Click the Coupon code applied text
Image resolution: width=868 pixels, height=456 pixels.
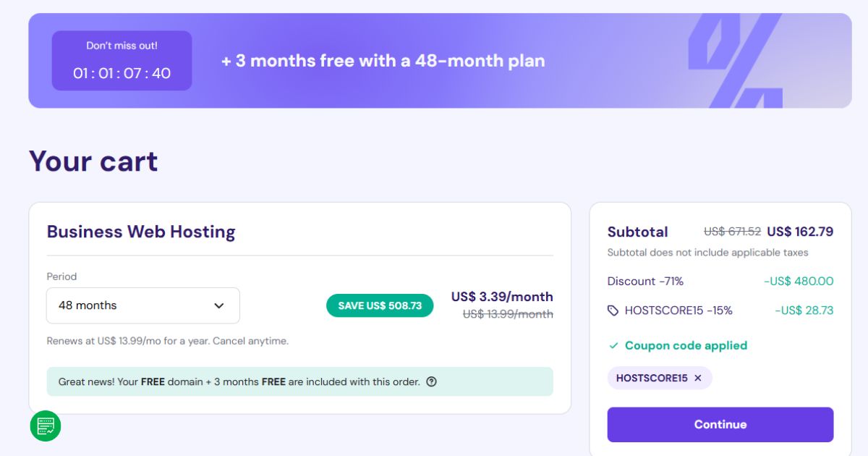tap(685, 345)
